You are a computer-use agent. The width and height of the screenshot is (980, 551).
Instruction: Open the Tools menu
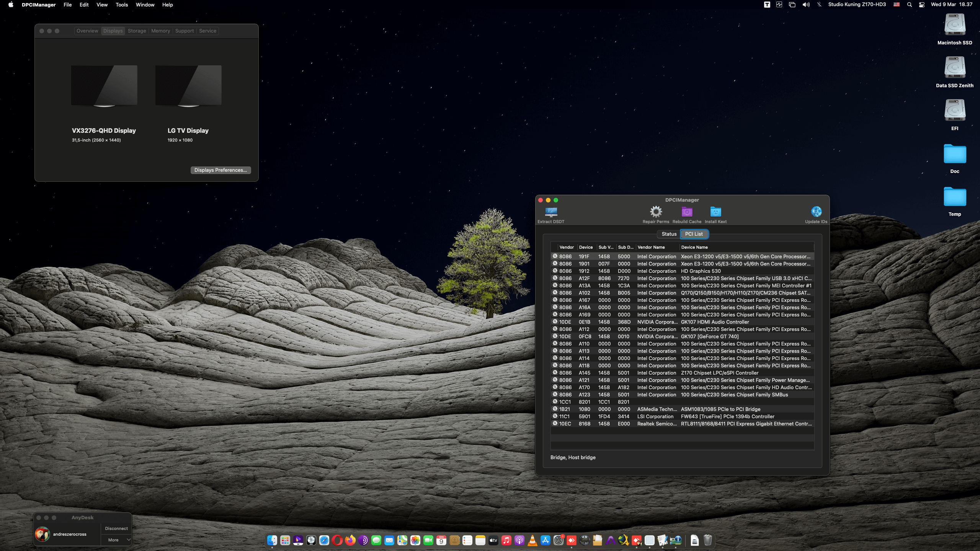coord(122,5)
